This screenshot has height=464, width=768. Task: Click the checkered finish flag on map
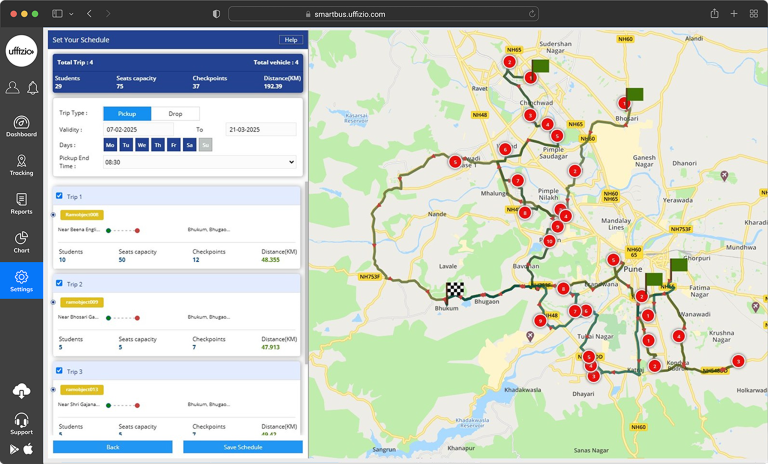click(455, 291)
